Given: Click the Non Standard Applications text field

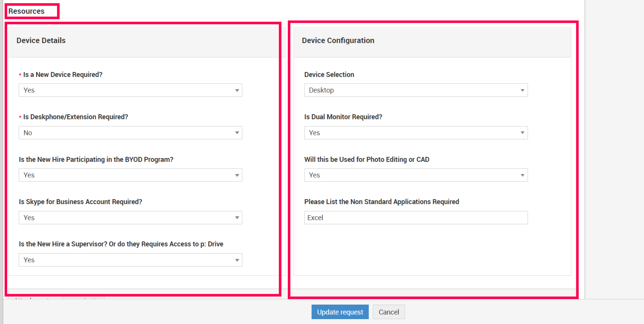Looking at the screenshot, I should [x=415, y=218].
